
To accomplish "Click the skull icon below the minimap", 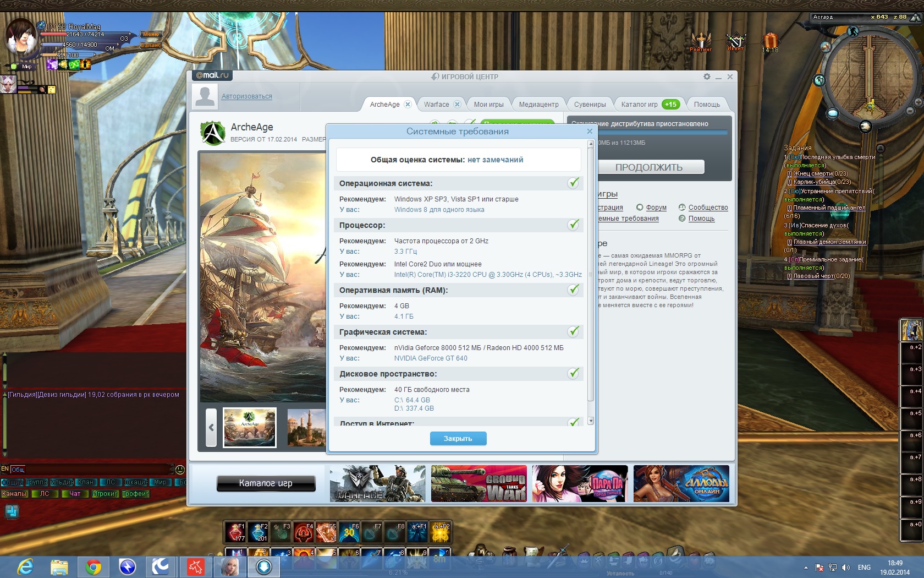I will pyautogui.click(x=866, y=127).
